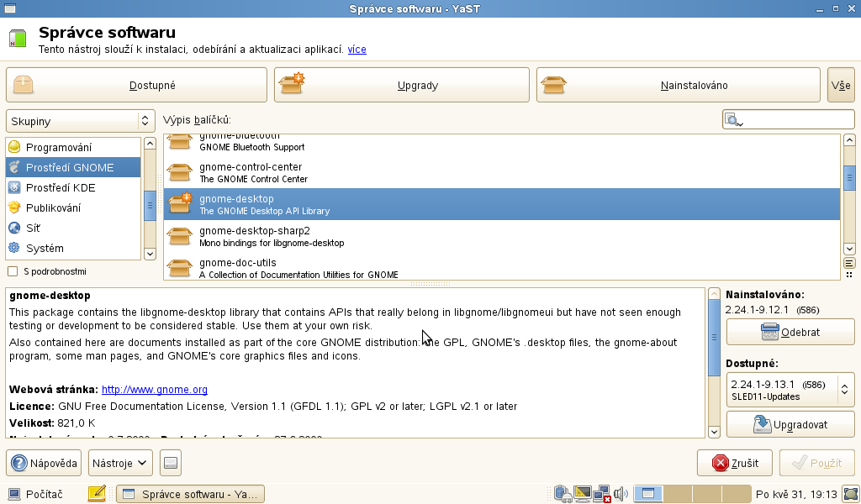Click groups list scroll up arrow
This screenshot has width=861, height=504.
(150, 143)
